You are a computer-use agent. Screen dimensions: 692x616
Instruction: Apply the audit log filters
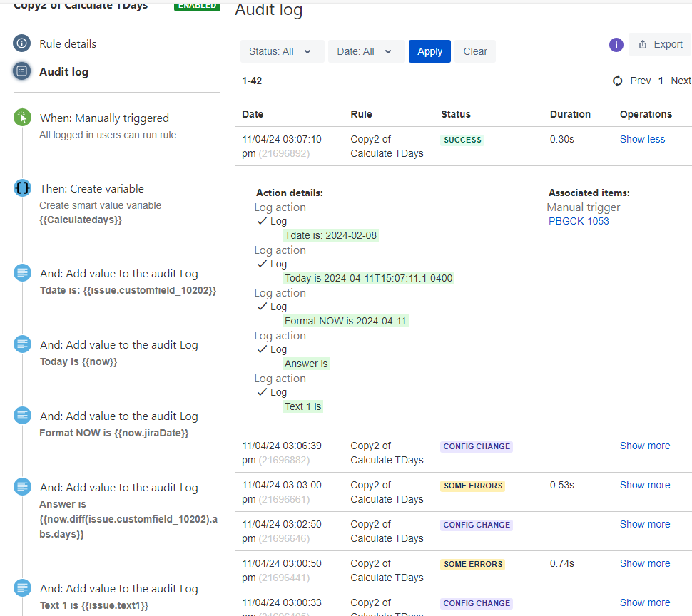point(429,51)
